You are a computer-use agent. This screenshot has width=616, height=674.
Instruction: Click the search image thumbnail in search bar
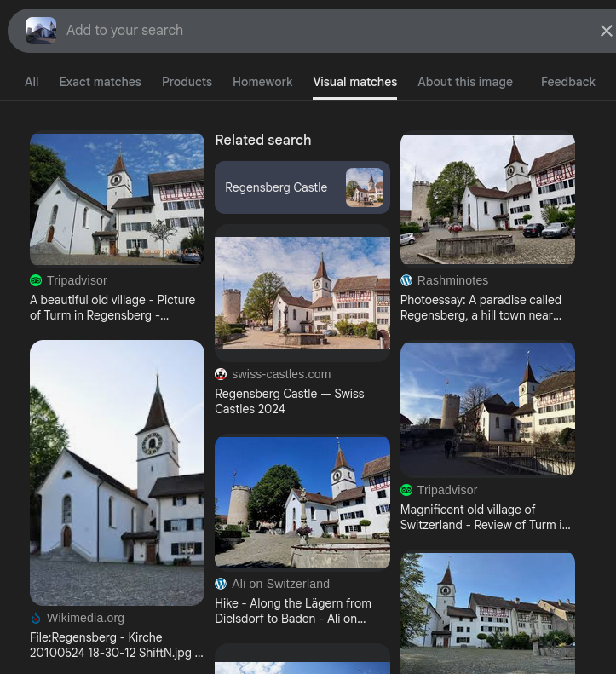pyautogui.click(x=41, y=31)
